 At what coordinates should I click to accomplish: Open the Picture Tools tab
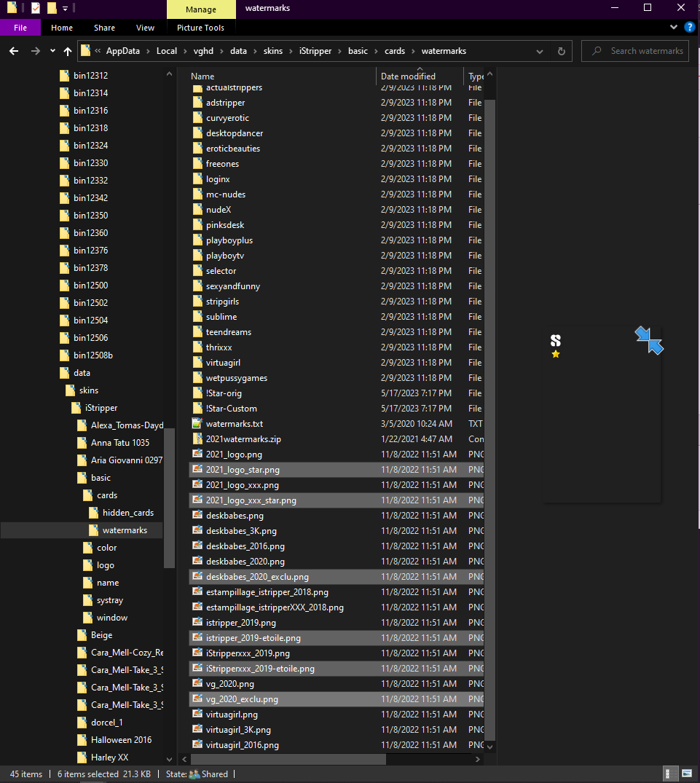200,28
